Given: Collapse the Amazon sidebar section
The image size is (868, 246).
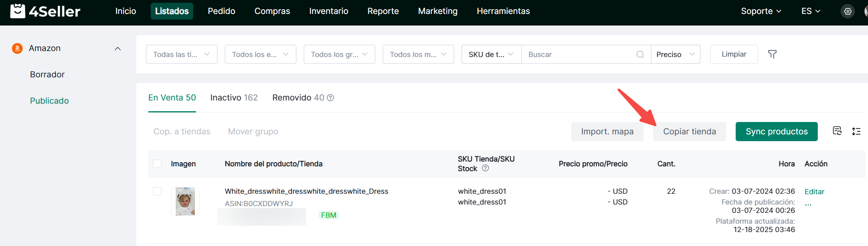Looking at the screenshot, I should [x=118, y=49].
